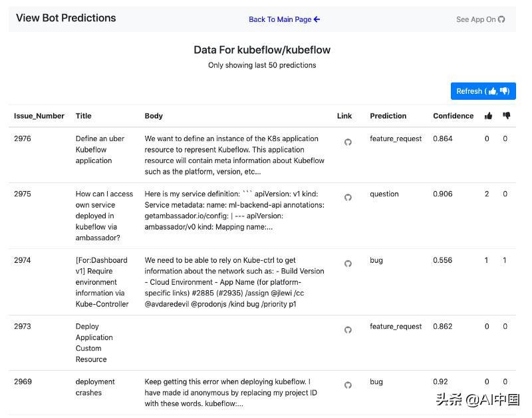Click the 'Define an uber Kubeflow application' title
The width and height of the screenshot is (532, 418).
tap(100, 150)
